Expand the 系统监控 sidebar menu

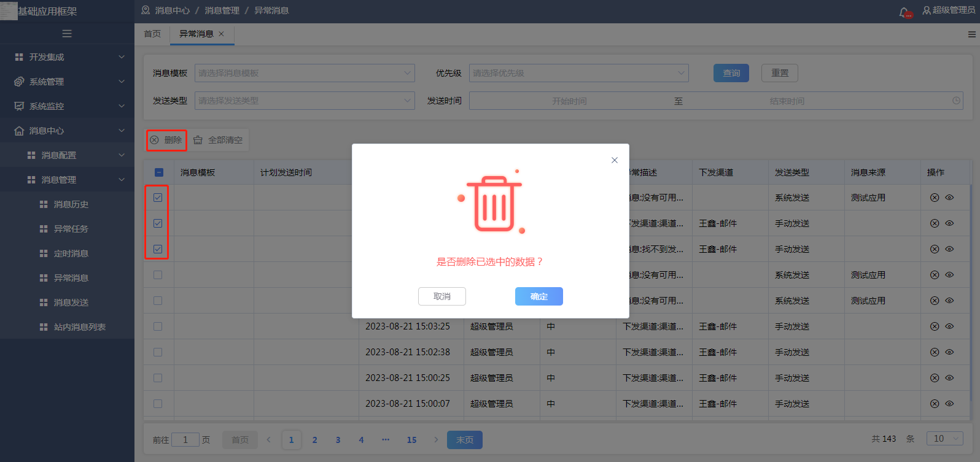click(x=67, y=106)
